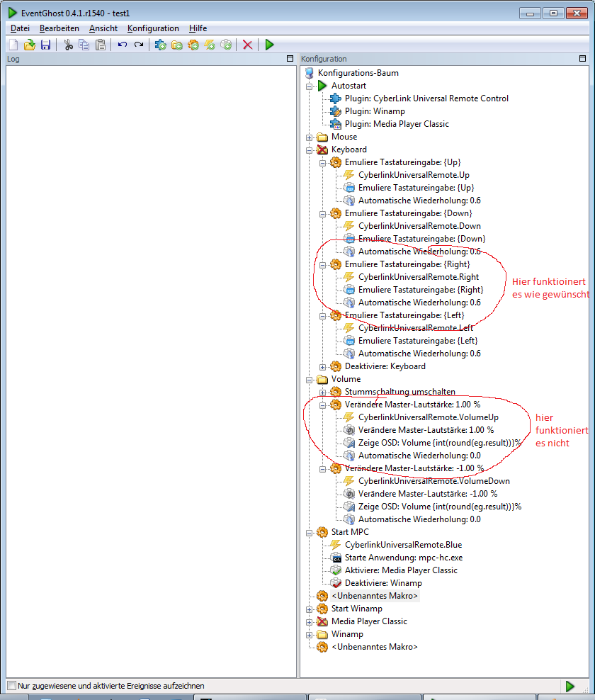Image resolution: width=595 pixels, height=700 pixels.
Task: Click the Save (floppy disk) toolbar icon
Action: (x=45, y=45)
